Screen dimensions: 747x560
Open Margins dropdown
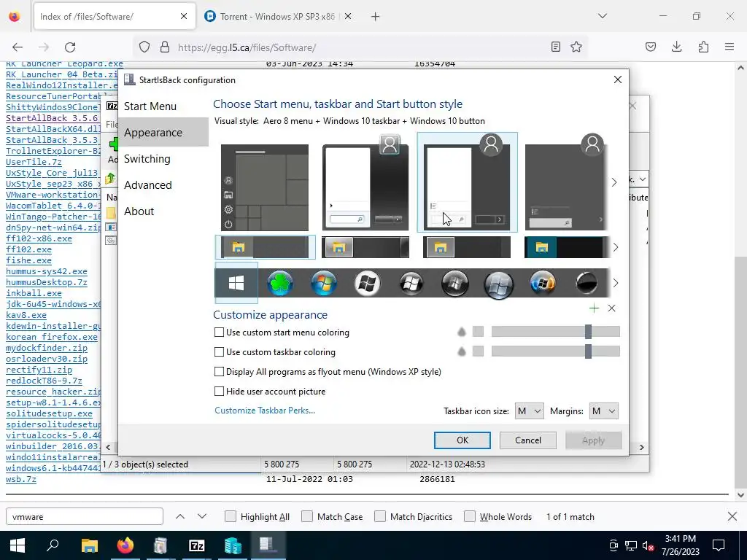[603, 411]
